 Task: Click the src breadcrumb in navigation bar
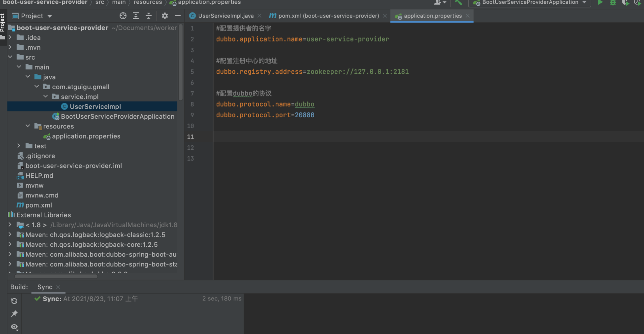coord(100,2)
